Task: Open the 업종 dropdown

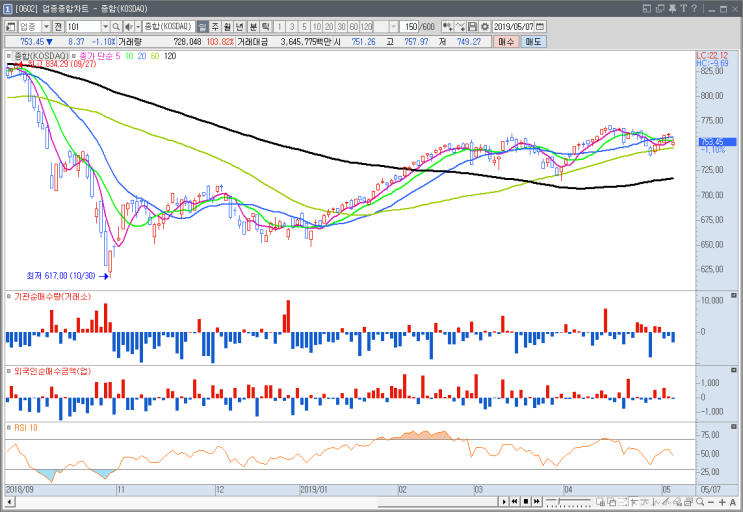Action: tap(46, 27)
